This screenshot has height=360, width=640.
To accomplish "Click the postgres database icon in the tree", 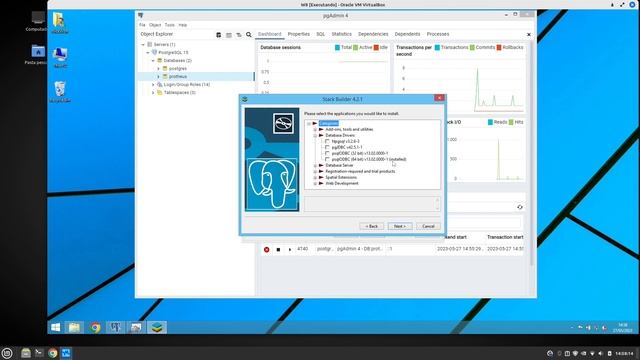I will [165, 69].
